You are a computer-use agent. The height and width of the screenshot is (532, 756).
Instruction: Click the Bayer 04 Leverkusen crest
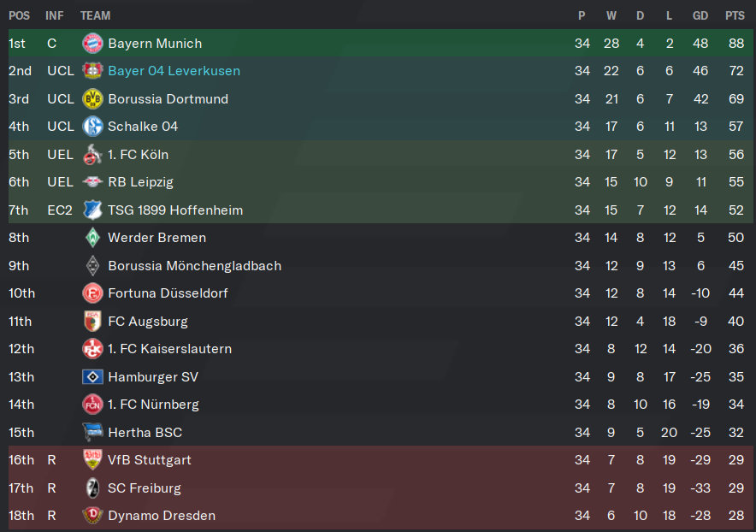tap(92, 71)
